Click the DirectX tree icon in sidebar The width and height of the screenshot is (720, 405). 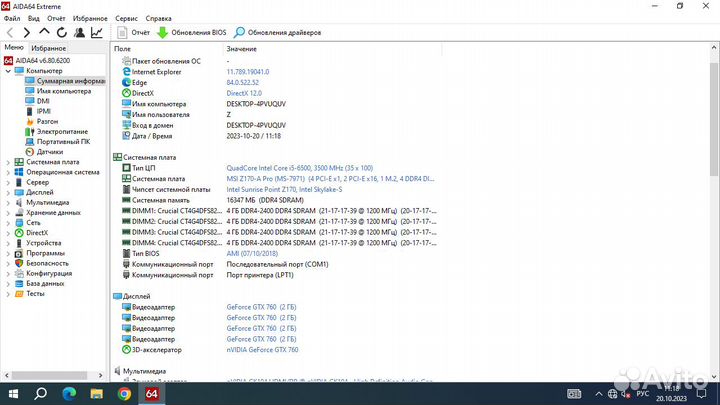(19, 233)
